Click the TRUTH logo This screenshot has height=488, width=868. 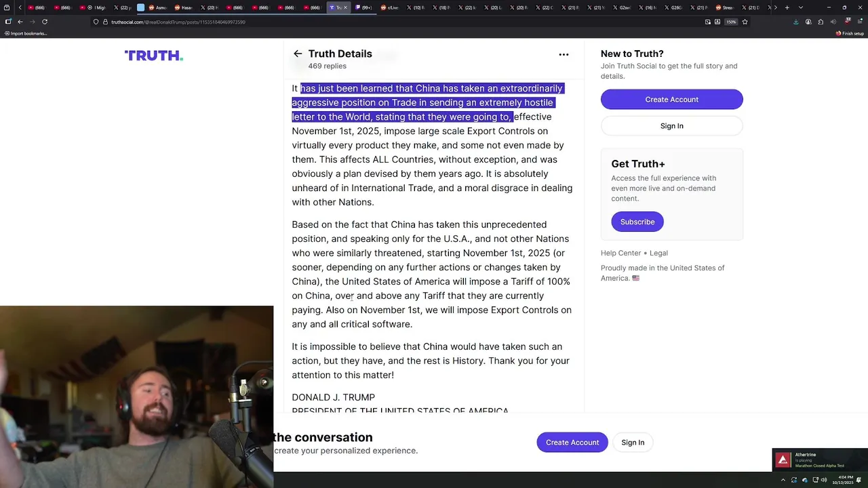(x=154, y=56)
